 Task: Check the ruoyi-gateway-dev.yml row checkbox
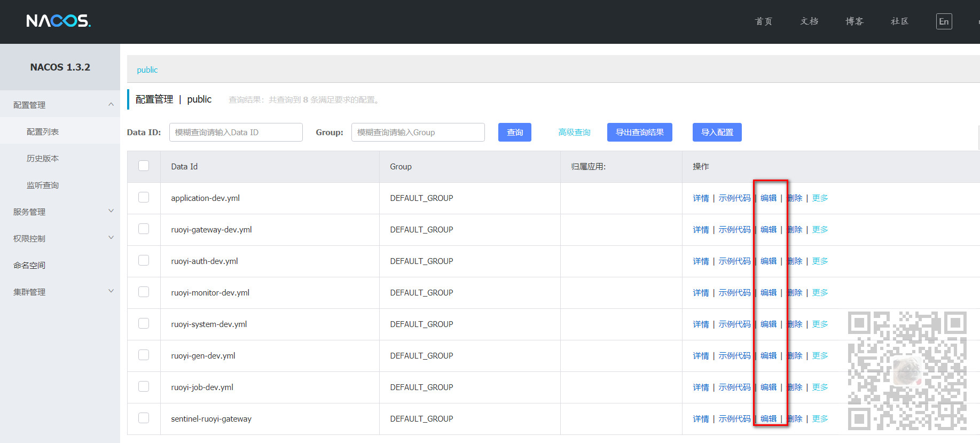(144, 229)
